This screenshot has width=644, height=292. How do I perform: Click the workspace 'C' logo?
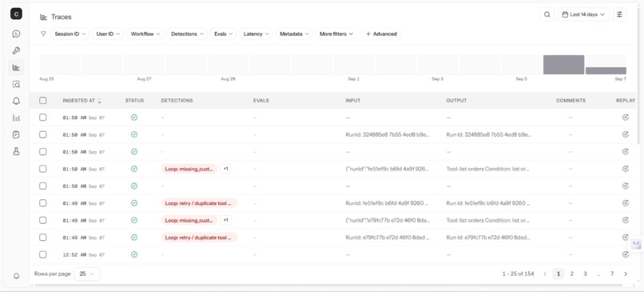point(16,14)
